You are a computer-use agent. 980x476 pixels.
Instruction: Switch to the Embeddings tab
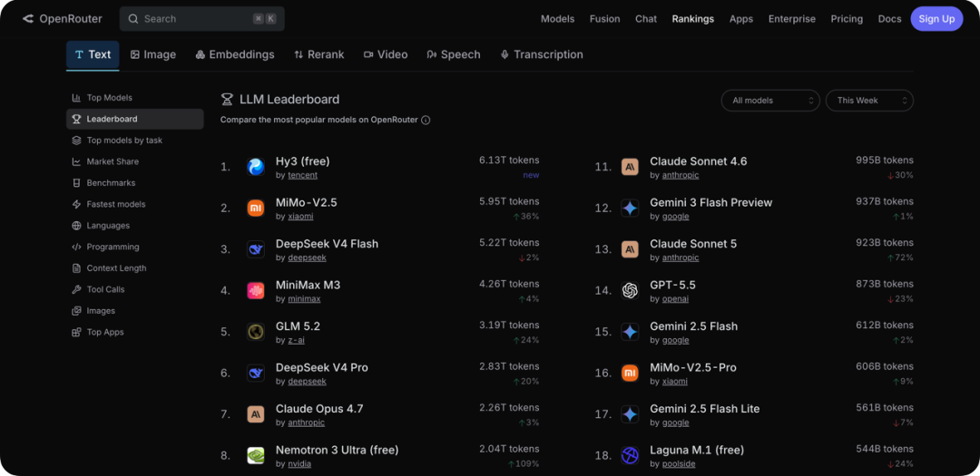pos(234,54)
